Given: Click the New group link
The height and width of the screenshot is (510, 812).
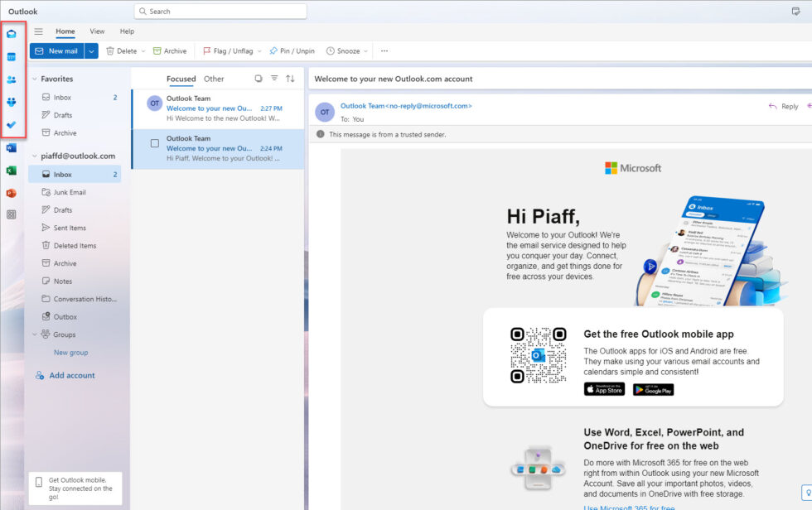Looking at the screenshot, I should (71, 352).
